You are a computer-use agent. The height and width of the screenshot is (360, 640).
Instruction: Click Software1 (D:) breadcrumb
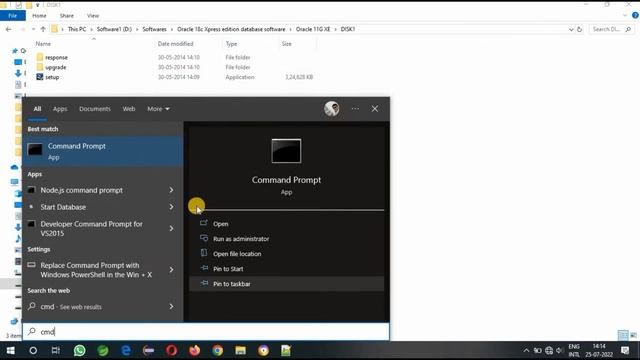114,29
